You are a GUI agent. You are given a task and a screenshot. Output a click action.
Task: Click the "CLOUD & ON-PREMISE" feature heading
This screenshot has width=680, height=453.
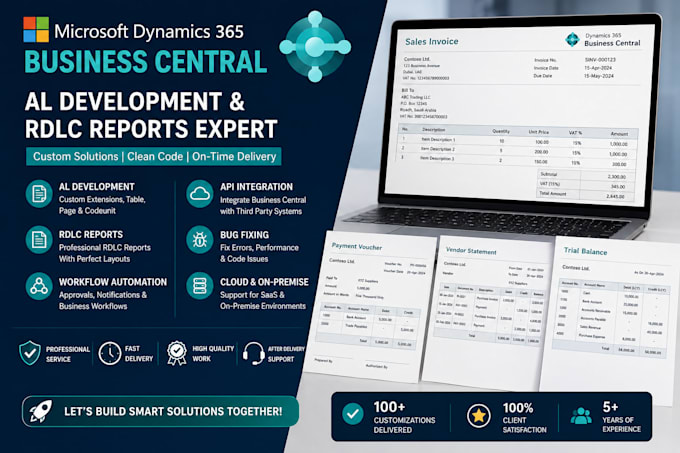tap(265, 282)
